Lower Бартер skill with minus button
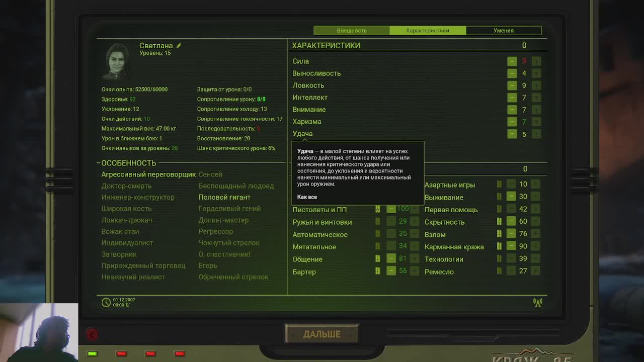This screenshot has width=644, height=362. tap(391, 270)
